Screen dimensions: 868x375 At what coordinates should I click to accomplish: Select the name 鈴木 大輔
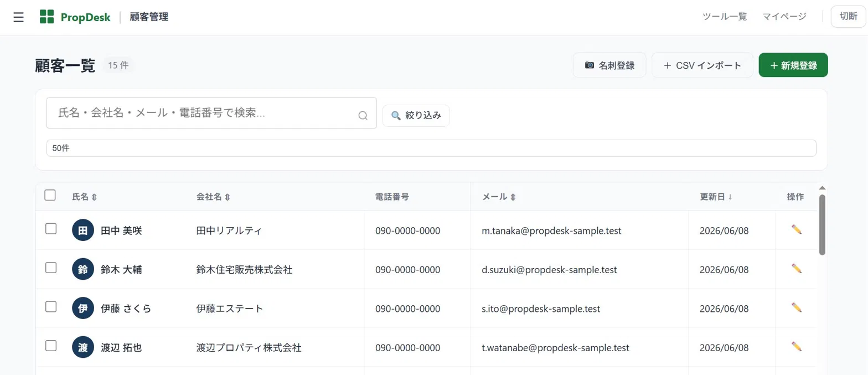[121, 270]
